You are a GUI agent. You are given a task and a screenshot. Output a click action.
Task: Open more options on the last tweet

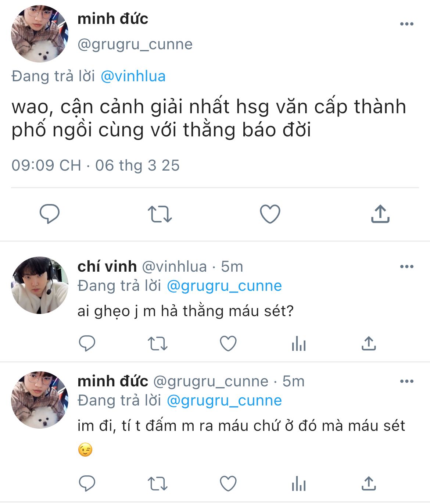point(407,381)
